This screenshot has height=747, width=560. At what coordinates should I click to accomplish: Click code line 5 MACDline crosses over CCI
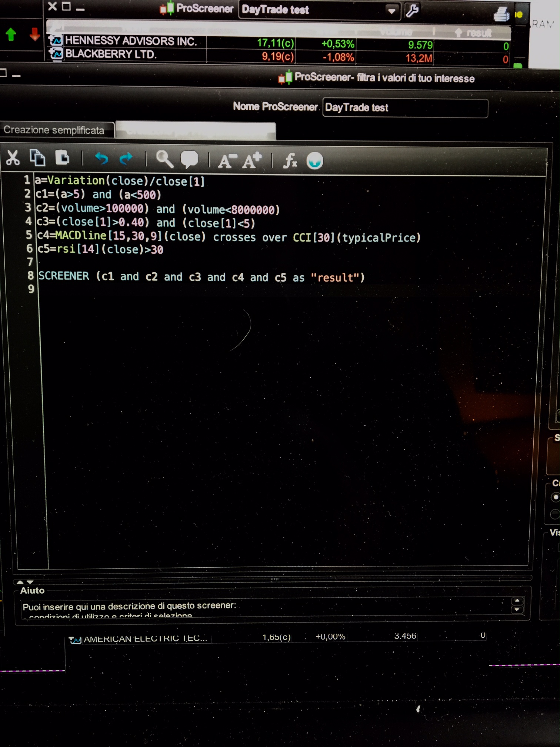tap(229, 237)
